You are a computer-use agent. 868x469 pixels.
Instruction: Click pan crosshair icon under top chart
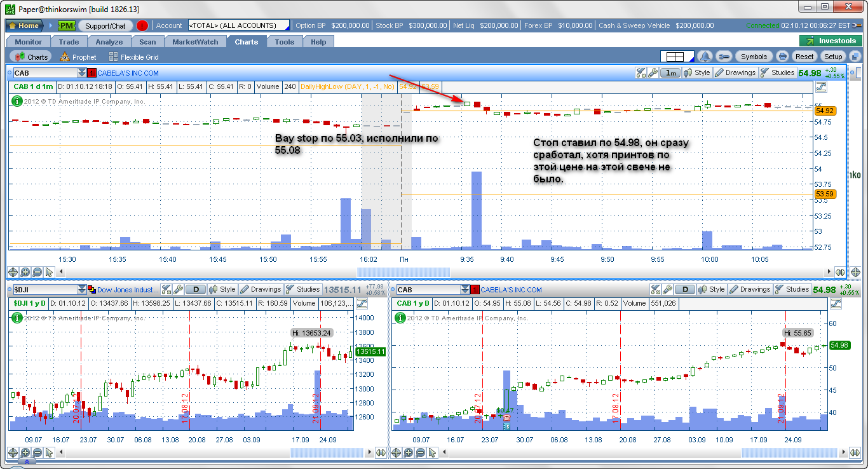(13, 272)
